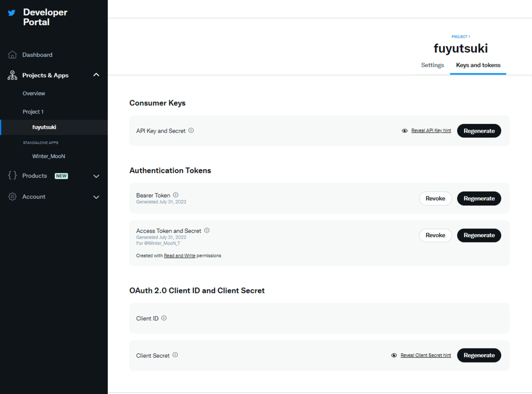The width and height of the screenshot is (532, 394).
Task: Open Winter_MooN standalone app
Action: [49, 157]
